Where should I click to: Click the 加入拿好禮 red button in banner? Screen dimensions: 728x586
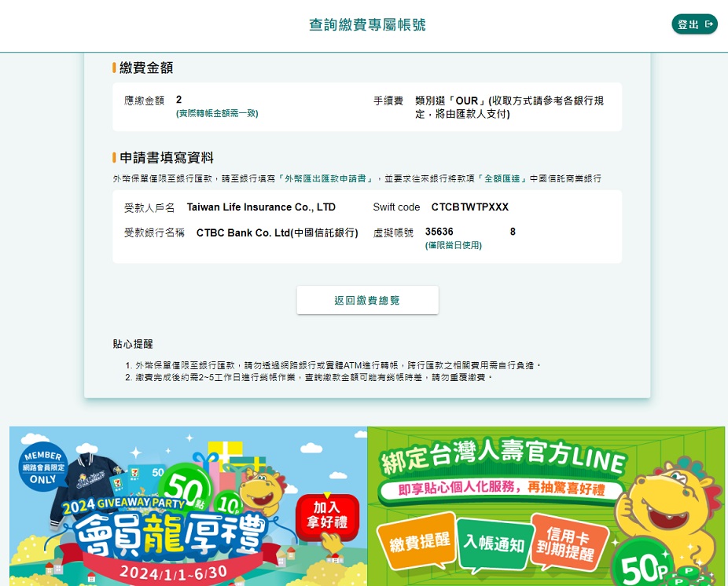click(x=327, y=515)
